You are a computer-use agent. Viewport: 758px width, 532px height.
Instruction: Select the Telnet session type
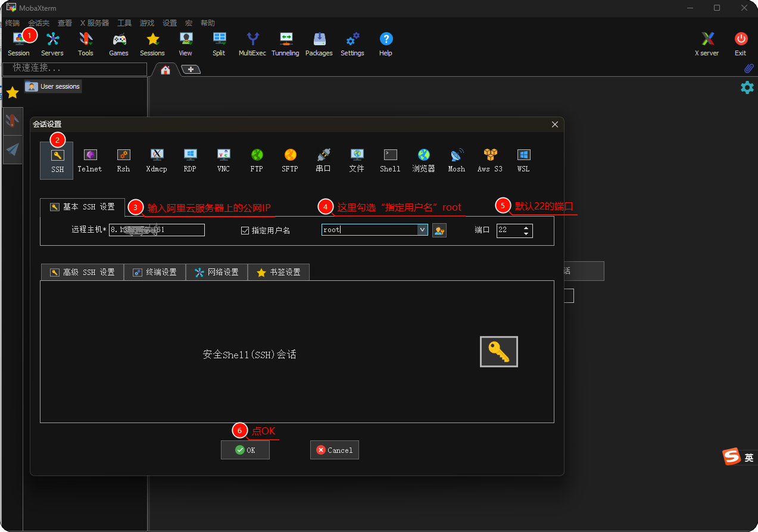[x=90, y=161]
